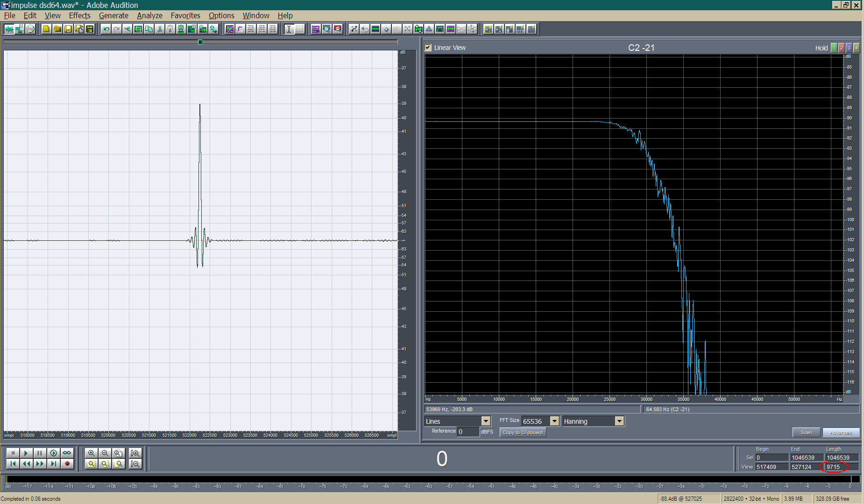Open the Analyze menu

click(149, 15)
